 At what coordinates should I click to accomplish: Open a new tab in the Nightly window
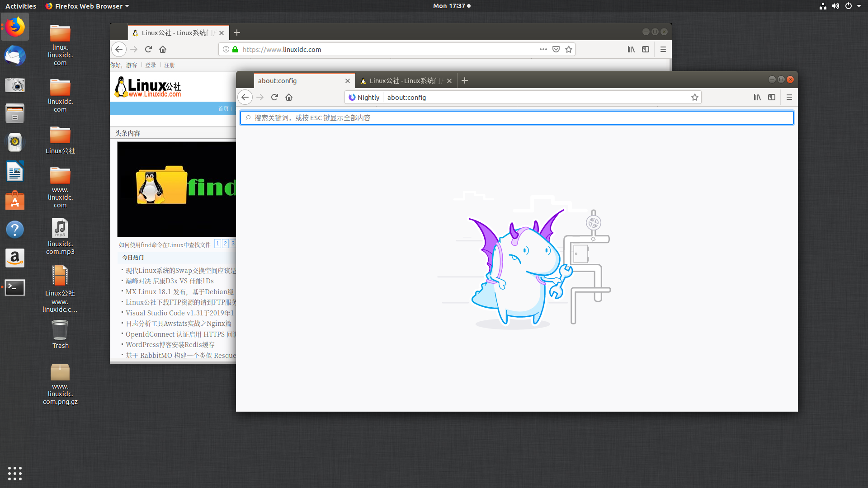point(465,80)
